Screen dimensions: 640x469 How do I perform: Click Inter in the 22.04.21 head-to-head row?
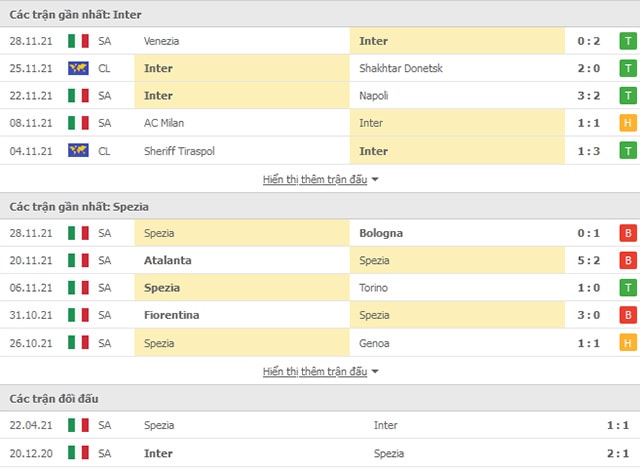385,425
